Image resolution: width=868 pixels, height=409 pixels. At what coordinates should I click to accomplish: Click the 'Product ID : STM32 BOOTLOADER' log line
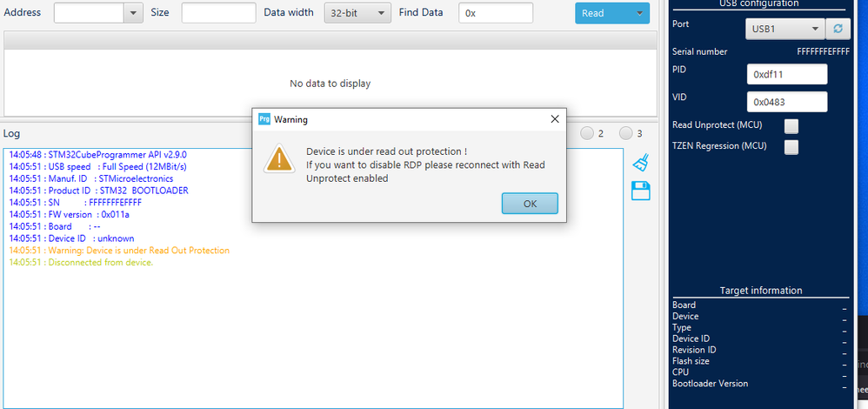[x=98, y=191]
